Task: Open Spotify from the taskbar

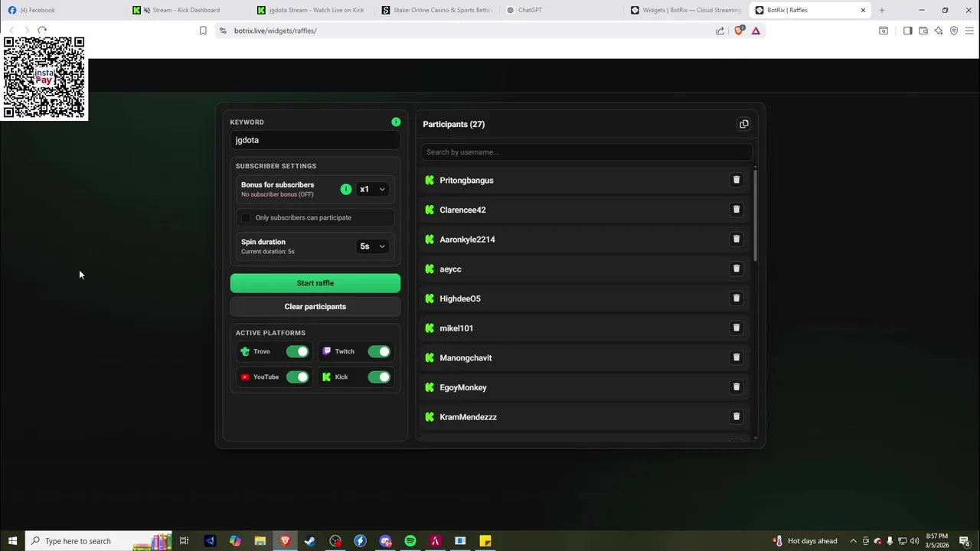Action: pos(410,541)
